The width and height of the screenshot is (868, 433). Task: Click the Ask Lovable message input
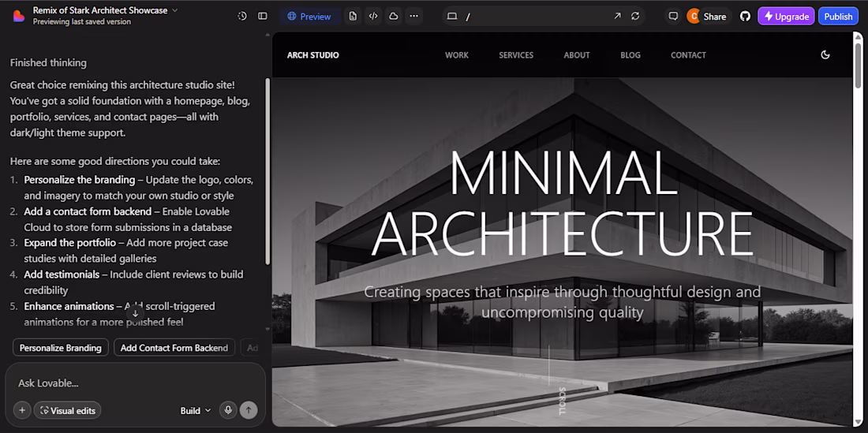[x=135, y=383]
